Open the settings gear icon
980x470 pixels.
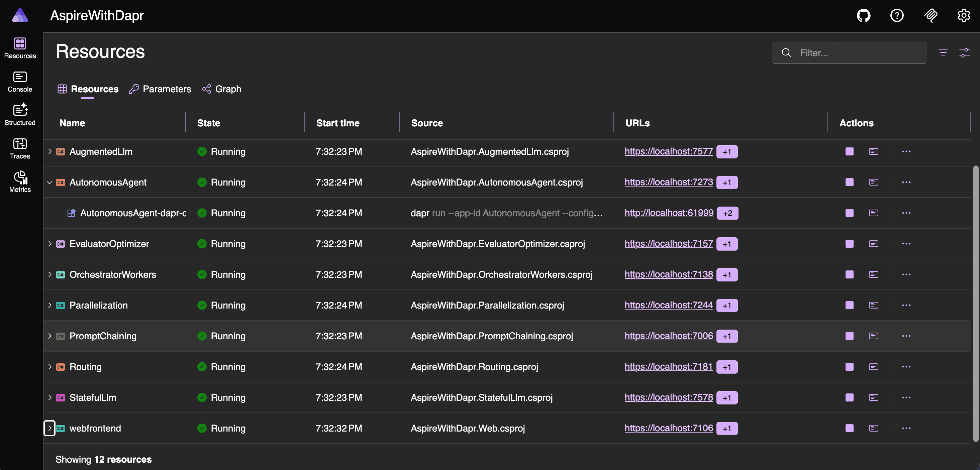964,16
